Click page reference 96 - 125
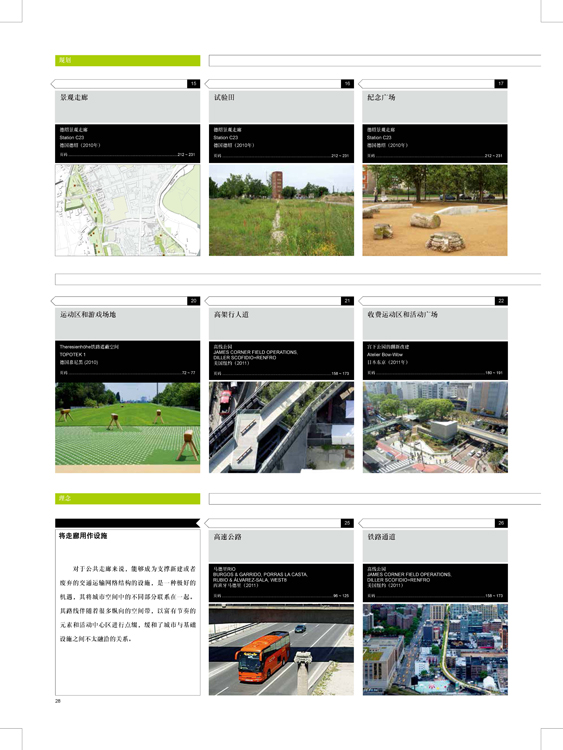The image size is (563, 750). pyautogui.click(x=341, y=596)
